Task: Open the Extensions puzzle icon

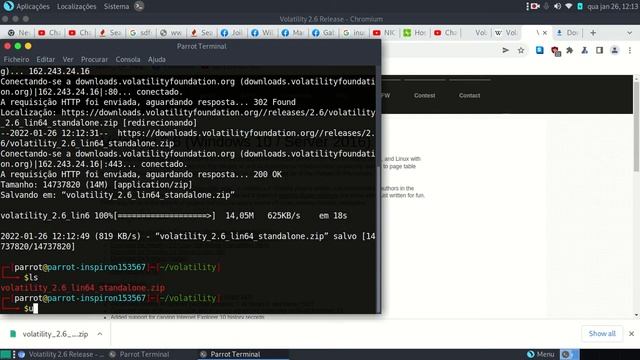Action: [570, 51]
